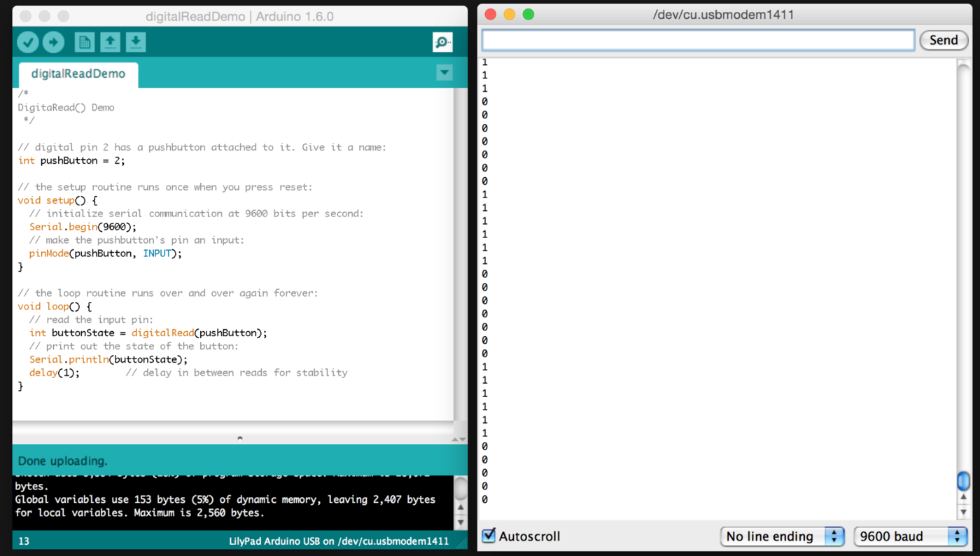Open Serial Monitor magnifier icon
Screen dimensions: 980x556
point(442,43)
